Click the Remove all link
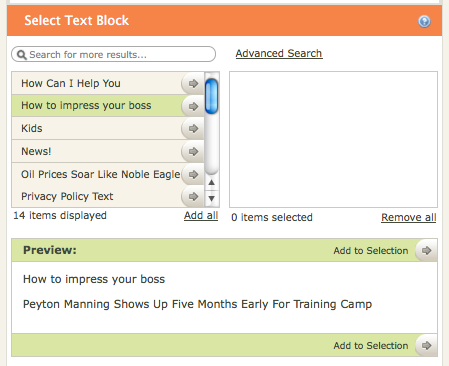The width and height of the screenshot is (449, 366). [x=409, y=217]
